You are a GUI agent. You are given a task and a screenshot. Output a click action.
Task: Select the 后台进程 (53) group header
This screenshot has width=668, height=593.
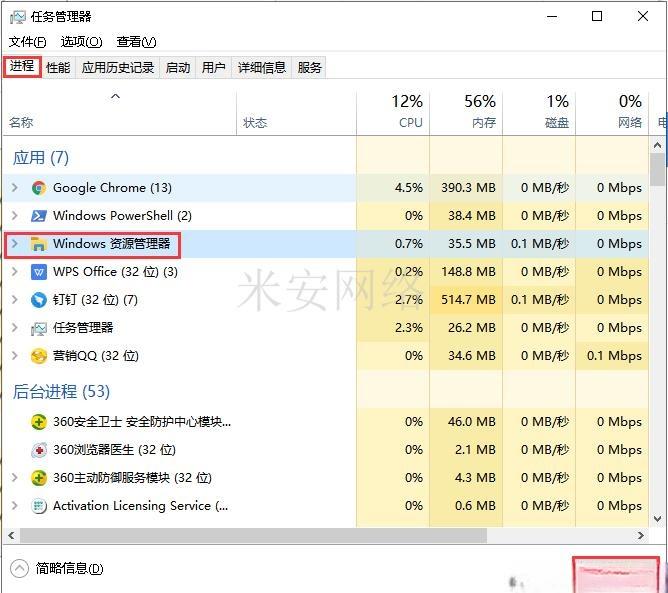tap(61, 391)
